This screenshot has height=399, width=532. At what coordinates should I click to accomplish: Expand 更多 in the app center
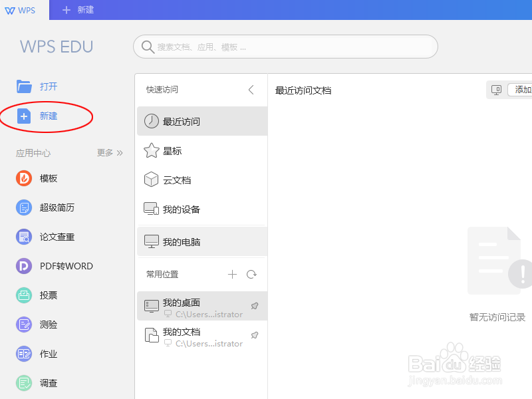110,153
